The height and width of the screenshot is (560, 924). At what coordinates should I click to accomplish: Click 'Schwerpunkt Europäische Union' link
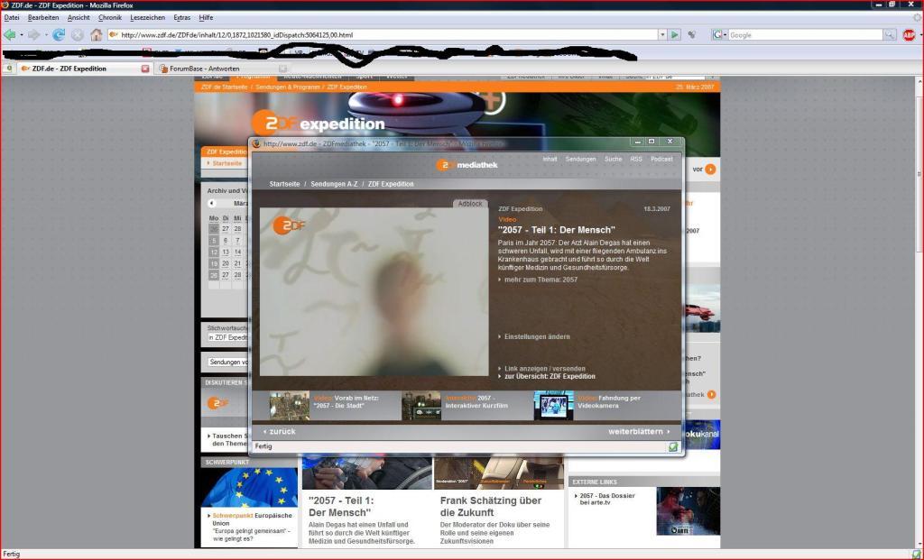(x=253, y=519)
